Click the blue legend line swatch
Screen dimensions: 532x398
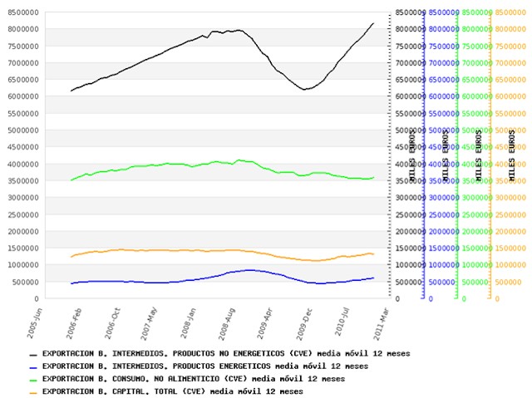click(x=32, y=366)
